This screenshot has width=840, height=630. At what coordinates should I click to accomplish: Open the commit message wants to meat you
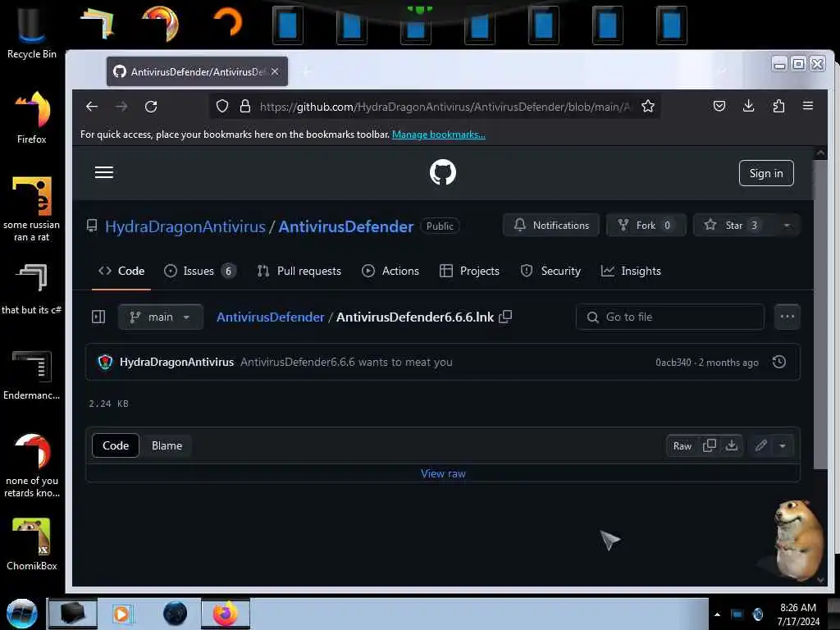[346, 362]
